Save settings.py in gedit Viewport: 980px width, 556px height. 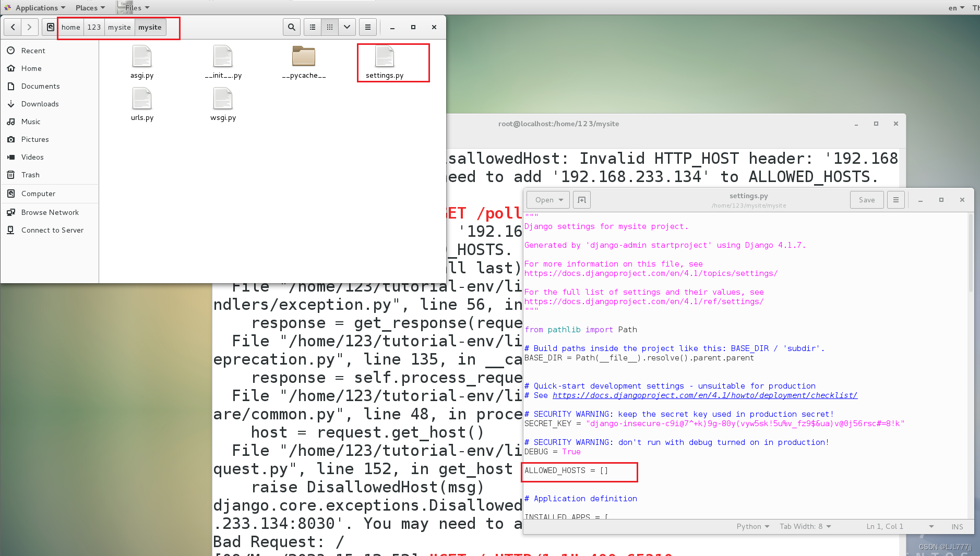coord(866,199)
